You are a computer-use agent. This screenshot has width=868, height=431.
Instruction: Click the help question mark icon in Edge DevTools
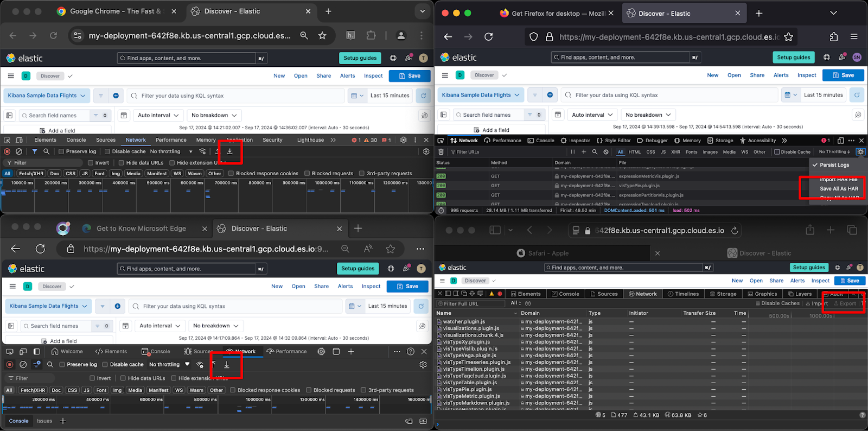coord(411,352)
